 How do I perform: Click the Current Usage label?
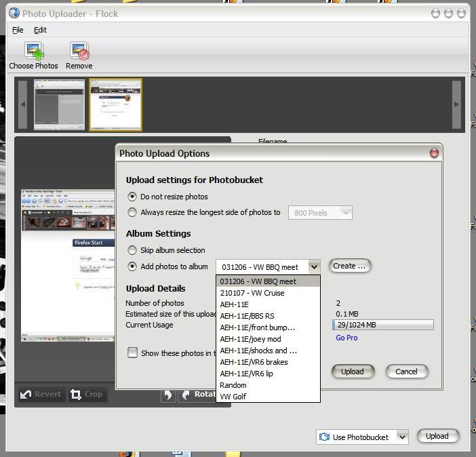pyautogui.click(x=149, y=325)
